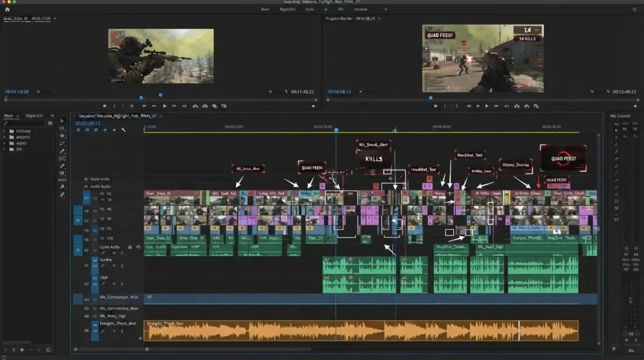This screenshot has height=360, width=644.
Task: Show overflow panels in the Project panel tabs
Action: (x=52, y=116)
